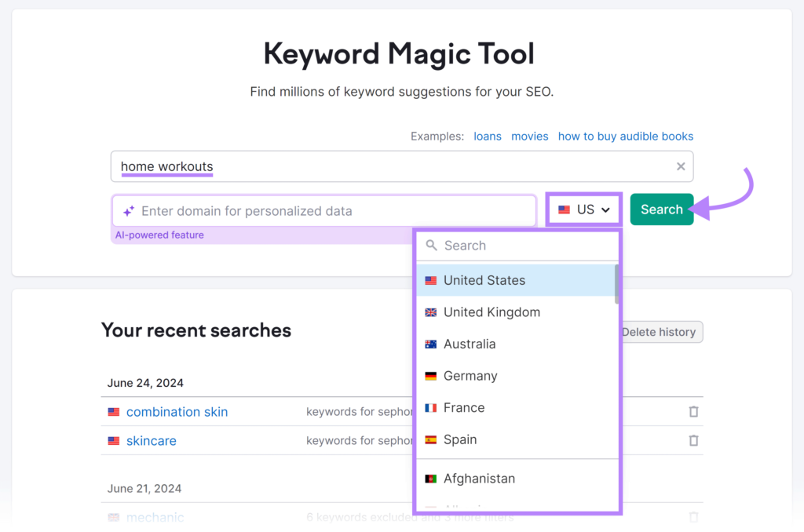The height and width of the screenshot is (532, 804).
Task: Click the US flag in the country selector
Action: [564, 210]
